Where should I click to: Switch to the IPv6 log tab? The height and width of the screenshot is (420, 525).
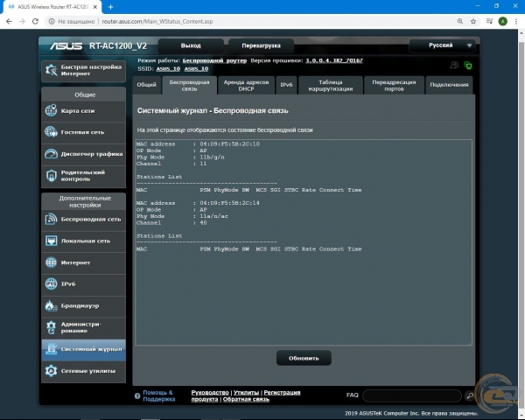pyautogui.click(x=286, y=85)
